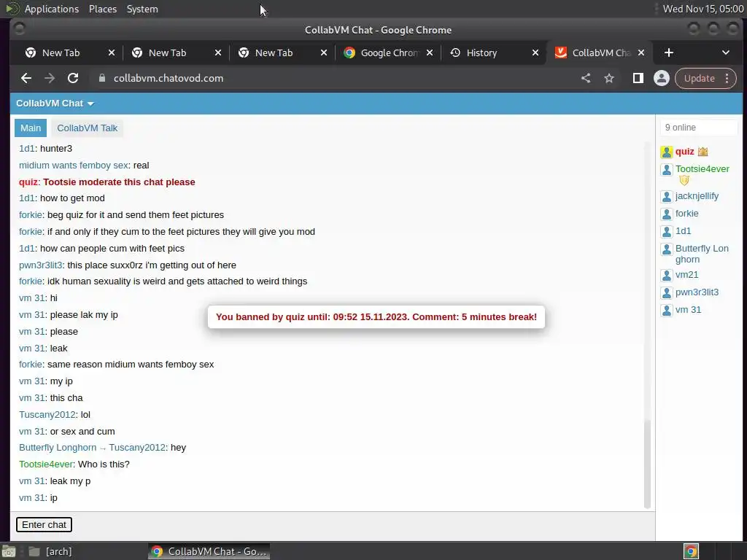The image size is (747, 560).
Task: Click forkie's avatar icon in user list
Action: click(x=667, y=214)
